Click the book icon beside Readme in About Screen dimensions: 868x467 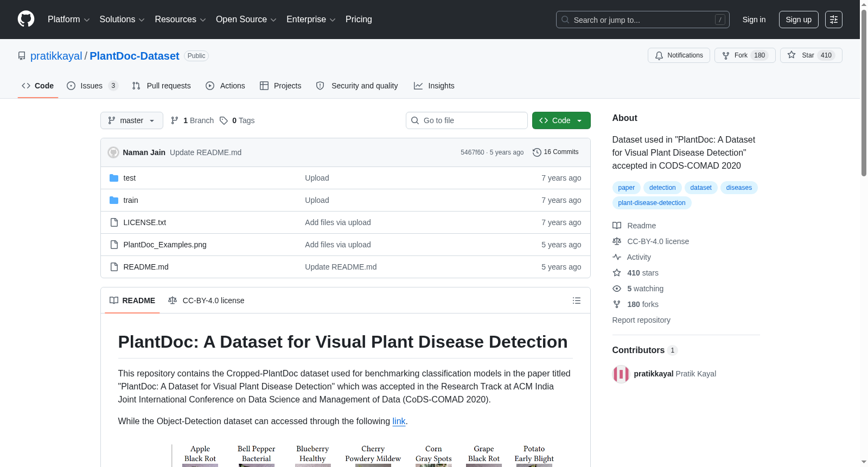click(617, 226)
